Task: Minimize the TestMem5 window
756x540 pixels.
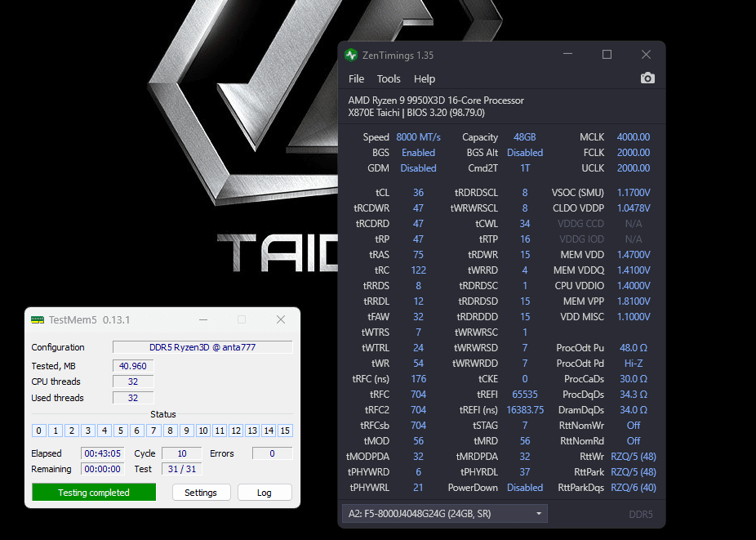Action: [x=203, y=319]
